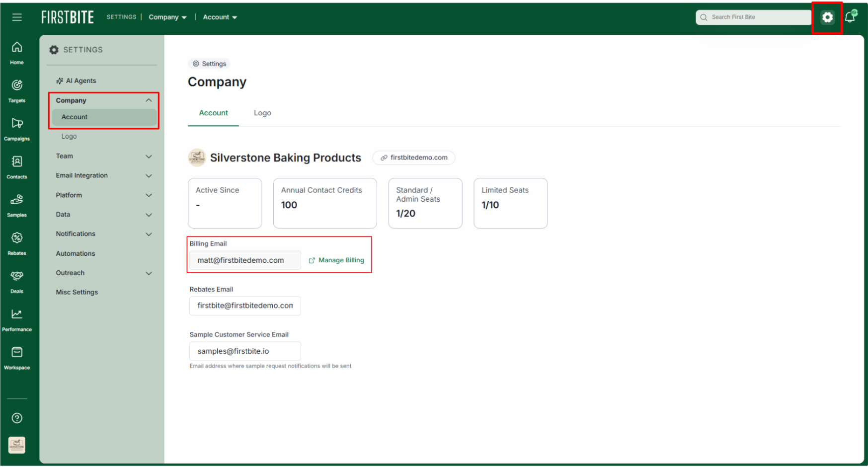Open the Performance section
This screenshot has height=467, width=868.
17,320
